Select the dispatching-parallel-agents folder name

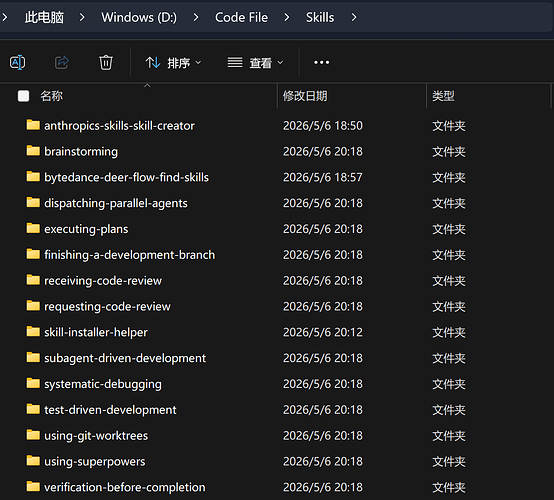pos(116,203)
